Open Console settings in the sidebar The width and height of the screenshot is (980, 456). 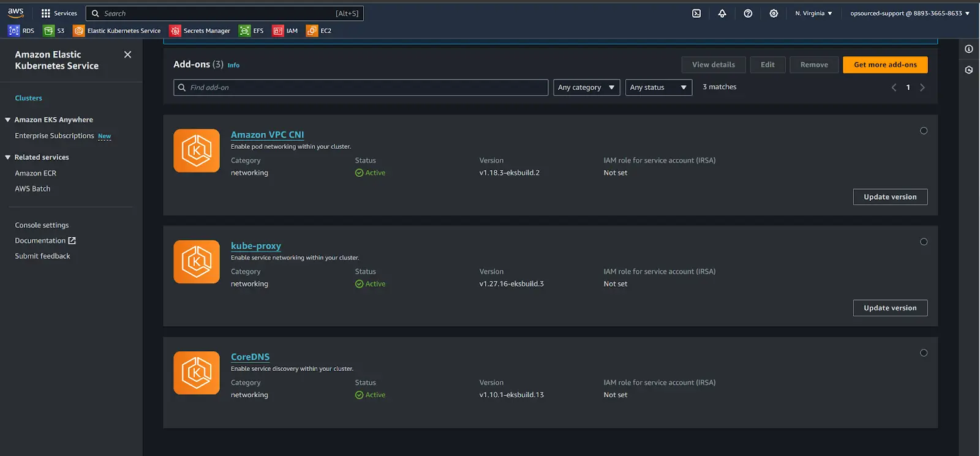[42, 225]
